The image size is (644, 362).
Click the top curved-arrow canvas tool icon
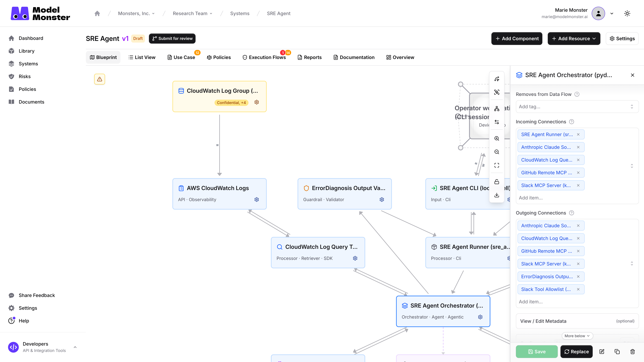[497, 79]
